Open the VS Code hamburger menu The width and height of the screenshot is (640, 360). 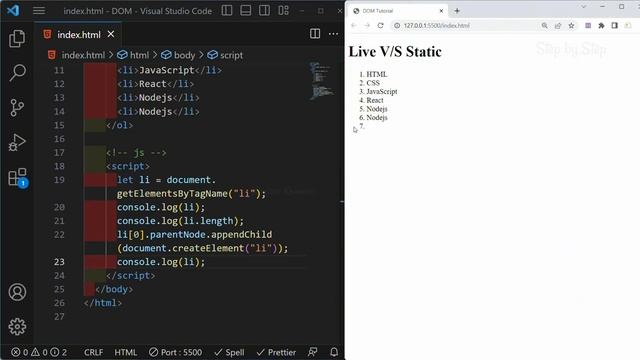[x=39, y=11]
